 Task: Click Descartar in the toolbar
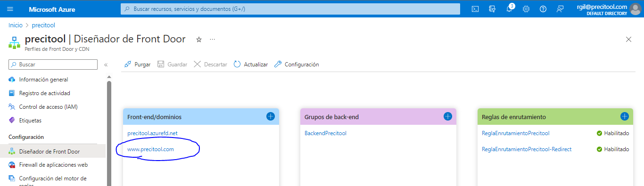pyautogui.click(x=210, y=65)
